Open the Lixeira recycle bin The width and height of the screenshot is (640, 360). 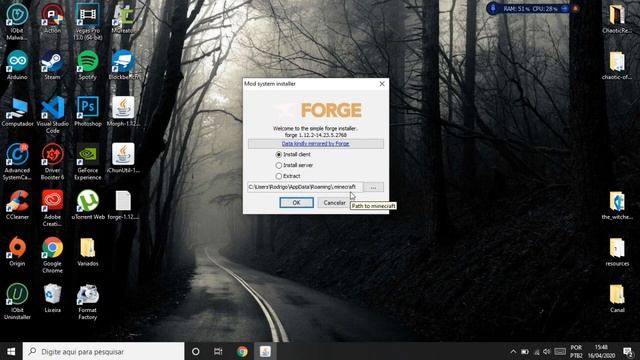[x=52, y=298]
